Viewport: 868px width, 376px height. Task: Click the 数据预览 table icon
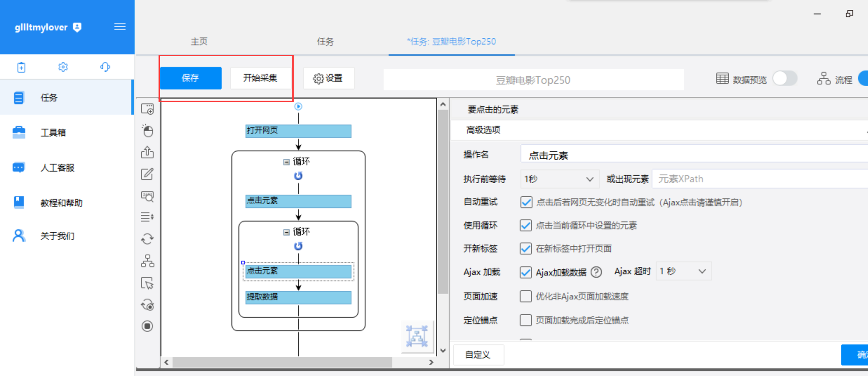tap(723, 79)
